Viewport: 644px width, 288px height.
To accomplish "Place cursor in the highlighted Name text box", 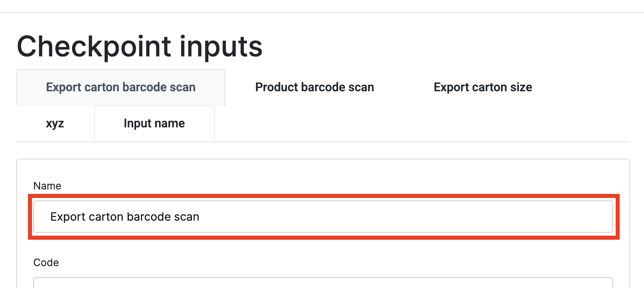I will pyautogui.click(x=323, y=217).
